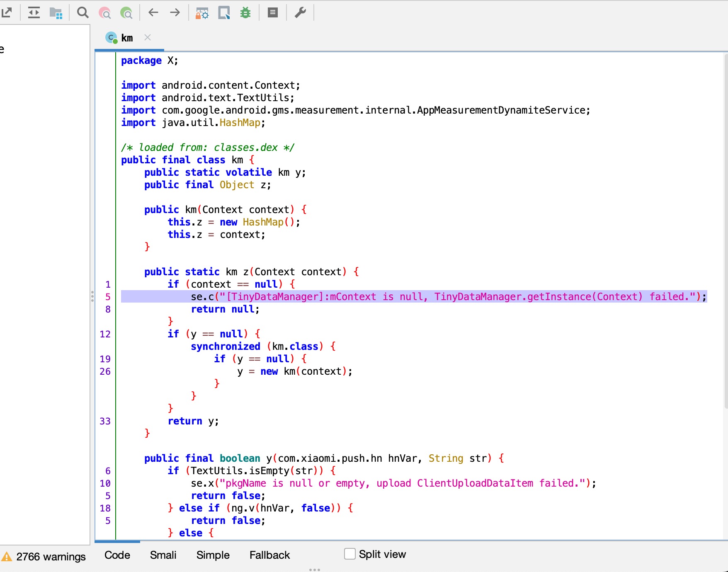Navigate back with left arrow
The height and width of the screenshot is (572, 728).
tap(153, 13)
